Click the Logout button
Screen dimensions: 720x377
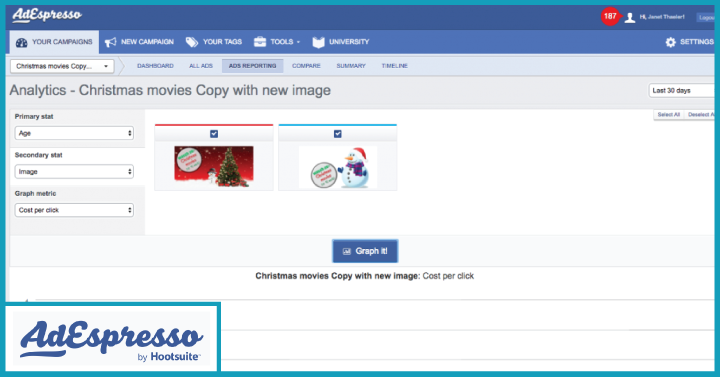[x=706, y=17]
